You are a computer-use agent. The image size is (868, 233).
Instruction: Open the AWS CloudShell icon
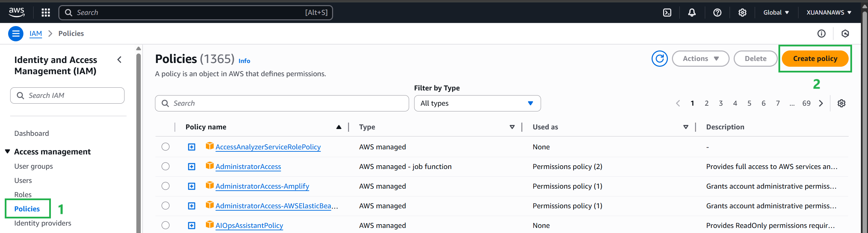(667, 13)
